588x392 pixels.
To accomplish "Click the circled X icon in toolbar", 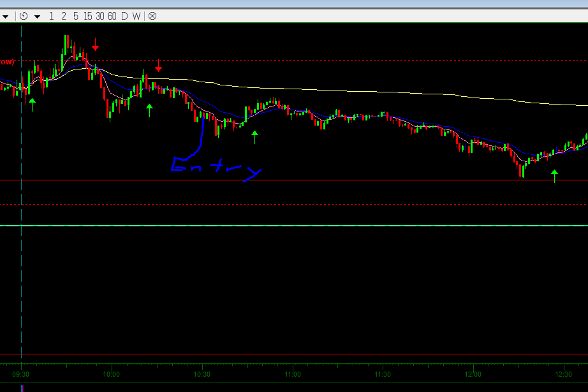I will point(152,16).
